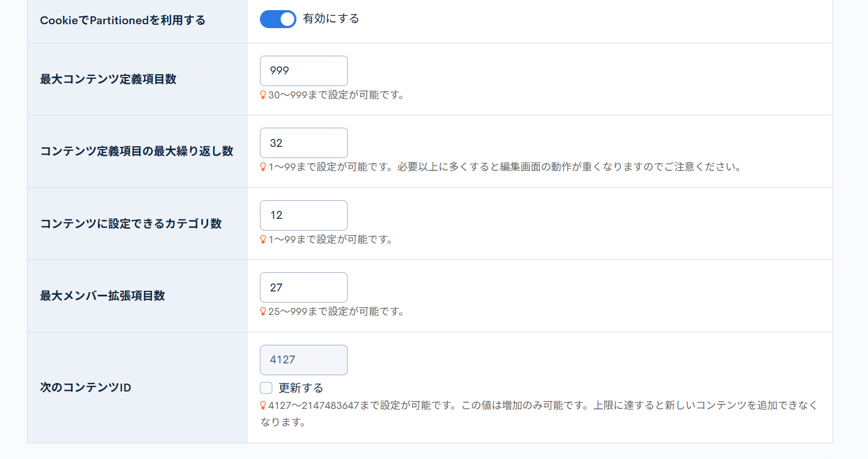868x459 pixels.
Task: Click the hint bulb under max repeat count
Action: 263,167
